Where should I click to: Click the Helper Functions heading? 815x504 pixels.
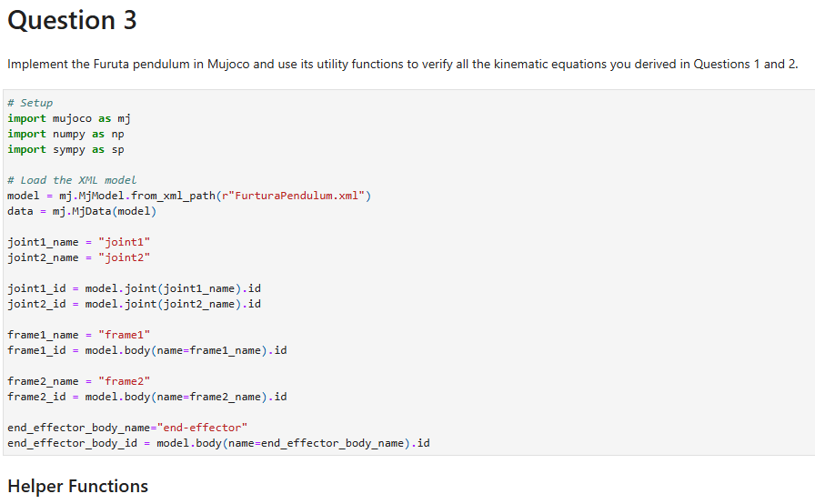[78, 487]
